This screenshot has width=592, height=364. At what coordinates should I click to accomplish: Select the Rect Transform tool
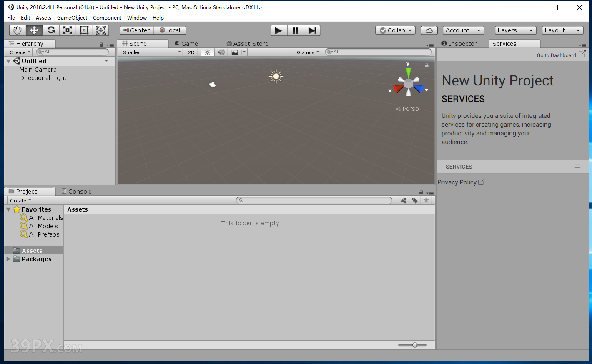[x=84, y=30]
